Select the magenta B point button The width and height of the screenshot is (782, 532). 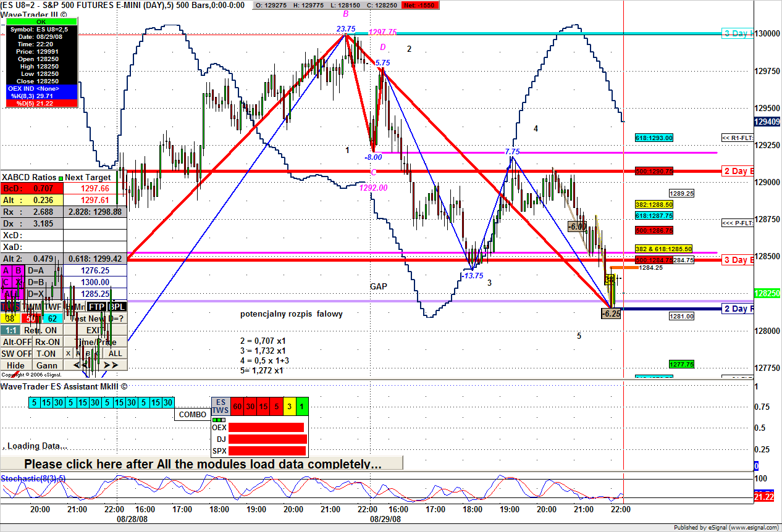[19, 270]
